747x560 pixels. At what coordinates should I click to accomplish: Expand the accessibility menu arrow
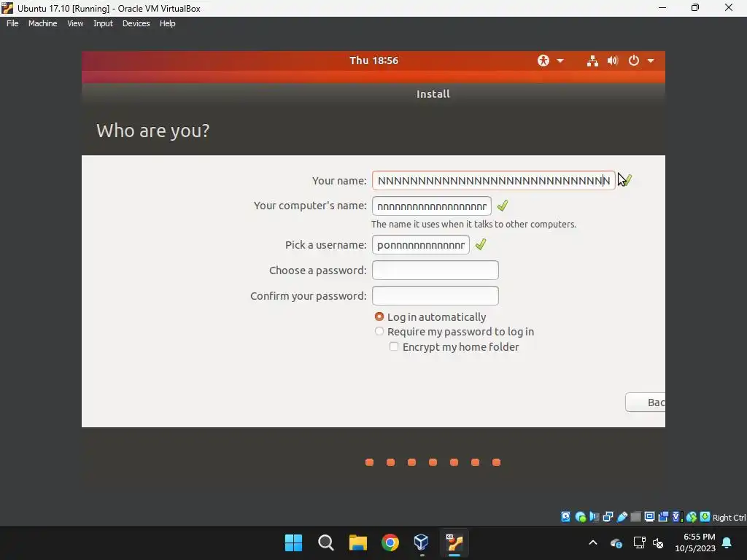560,61
